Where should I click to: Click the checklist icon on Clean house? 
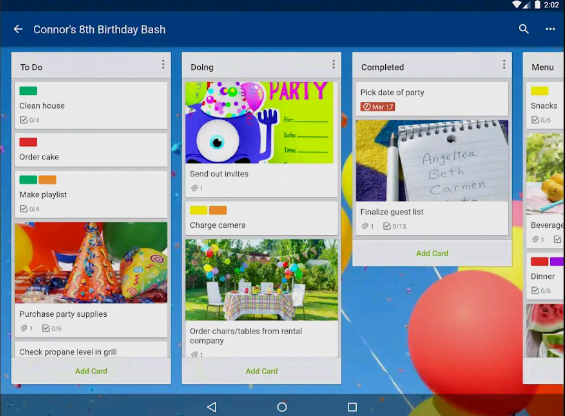click(x=24, y=120)
